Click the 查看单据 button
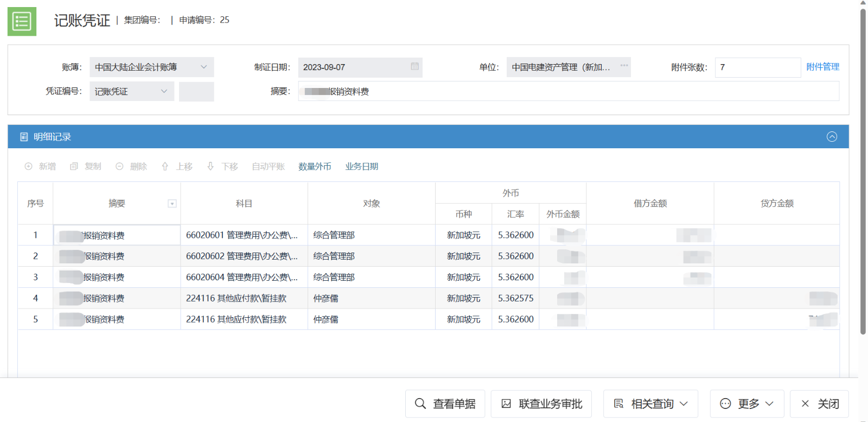The image size is (868, 422). tap(445, 404)
